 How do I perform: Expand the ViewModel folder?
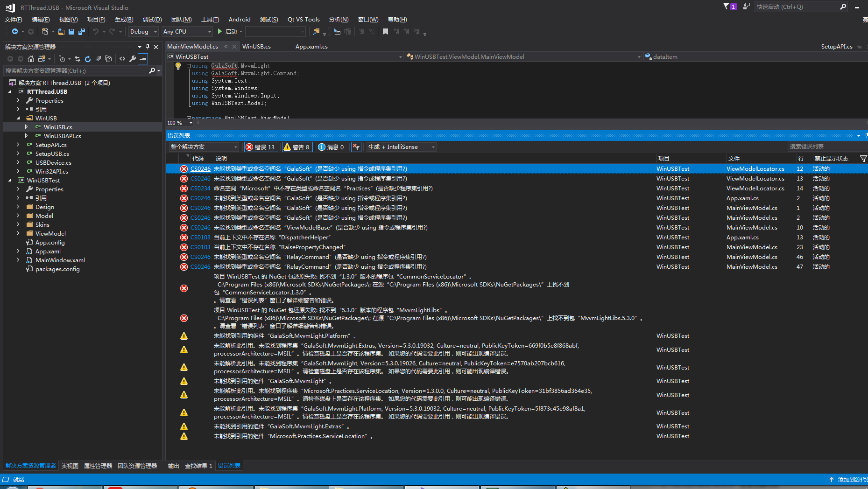click(x=18, y=234)
